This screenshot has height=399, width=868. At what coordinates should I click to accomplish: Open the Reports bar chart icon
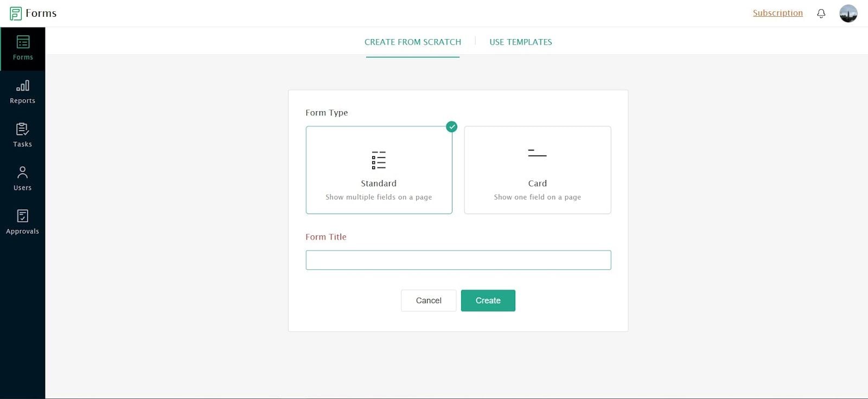click(23, 86)
